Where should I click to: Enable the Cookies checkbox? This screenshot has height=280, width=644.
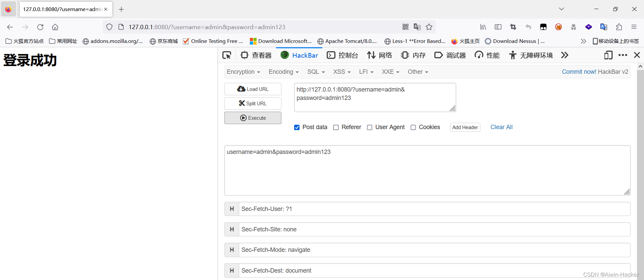pos(413,127)
